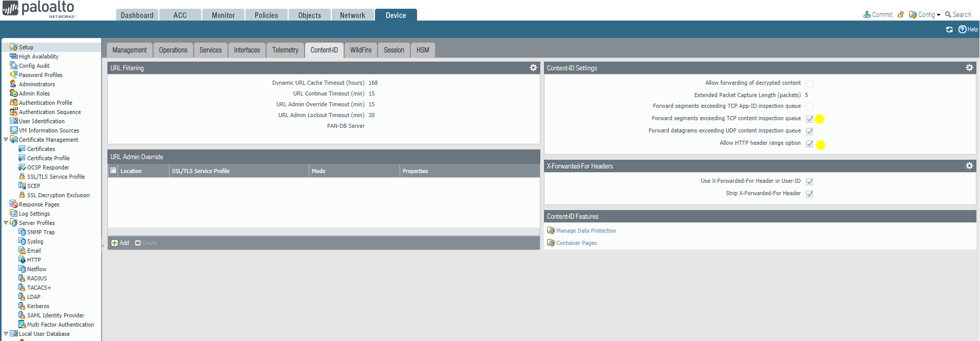Click the refresh icon near Help

coord(949,29)
